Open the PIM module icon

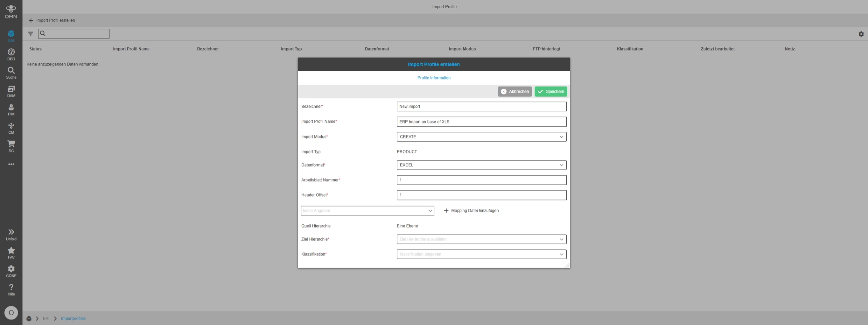pyautogui.click(x=11, y=110)
